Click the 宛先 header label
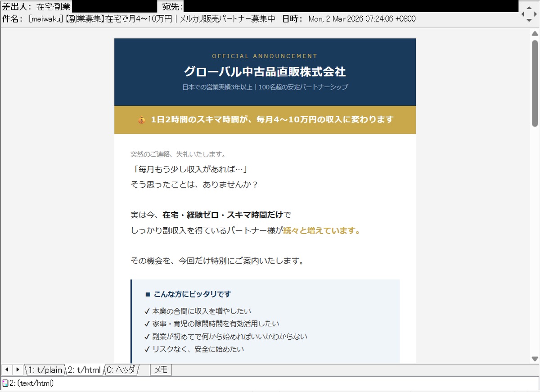The image size is (540, 392). tap(172, 6)
